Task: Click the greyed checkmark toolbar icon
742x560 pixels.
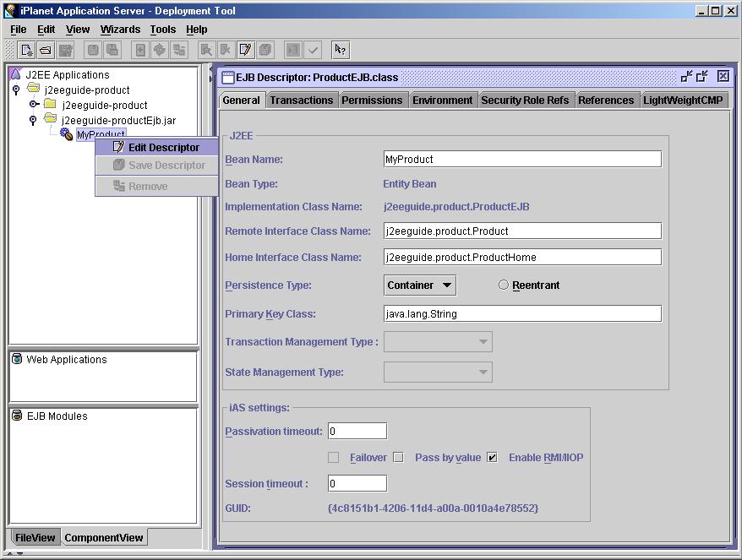Action: (313, 50)
